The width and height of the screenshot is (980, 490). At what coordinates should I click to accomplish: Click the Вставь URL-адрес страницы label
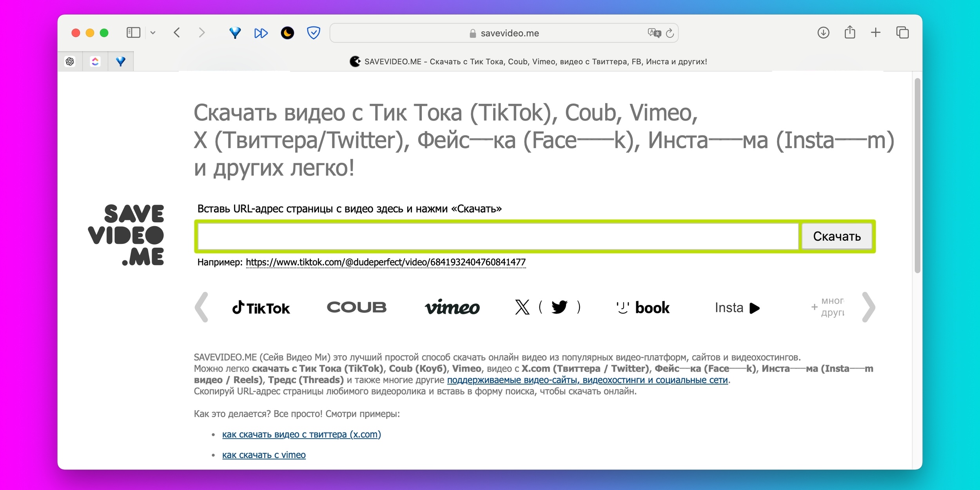[349, 209]
